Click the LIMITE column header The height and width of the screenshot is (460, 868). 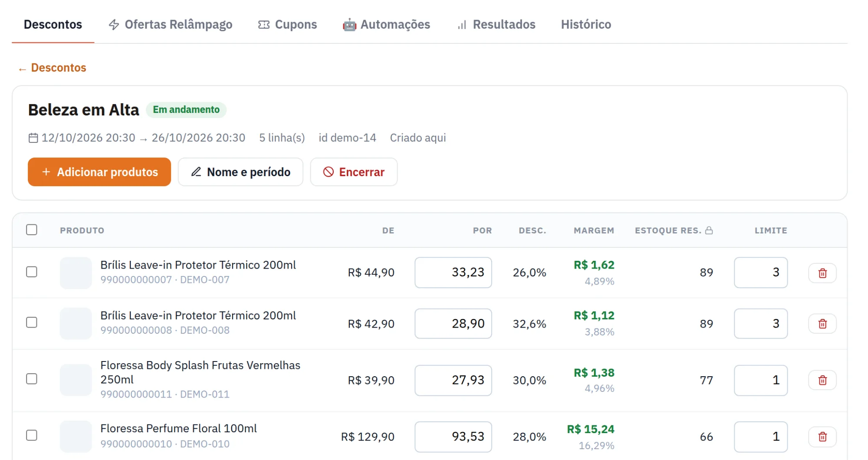(x=771, y=230)
